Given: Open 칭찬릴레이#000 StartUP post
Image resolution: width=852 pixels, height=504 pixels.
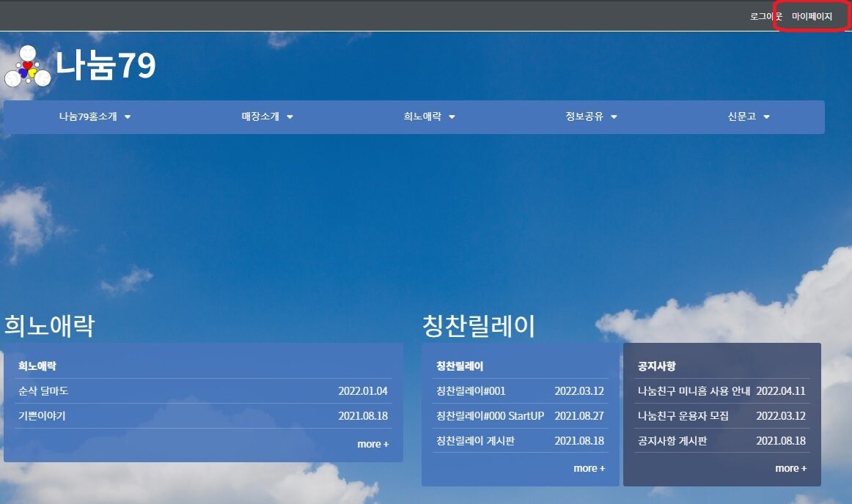Looking at the screenshot, I should click(x=490, y=416).
